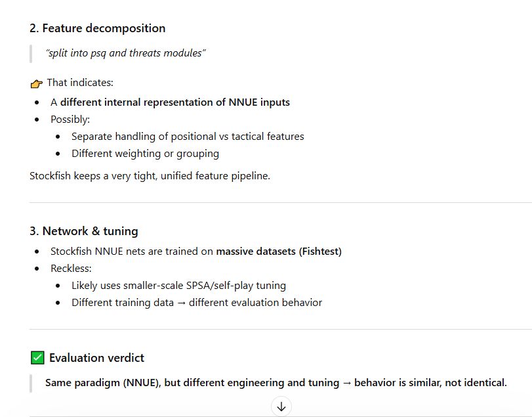The height and width of the screenshot is (417, 532).
Task: Click the 'Possibly:' bullet item
Action: (x=70, y=120)
